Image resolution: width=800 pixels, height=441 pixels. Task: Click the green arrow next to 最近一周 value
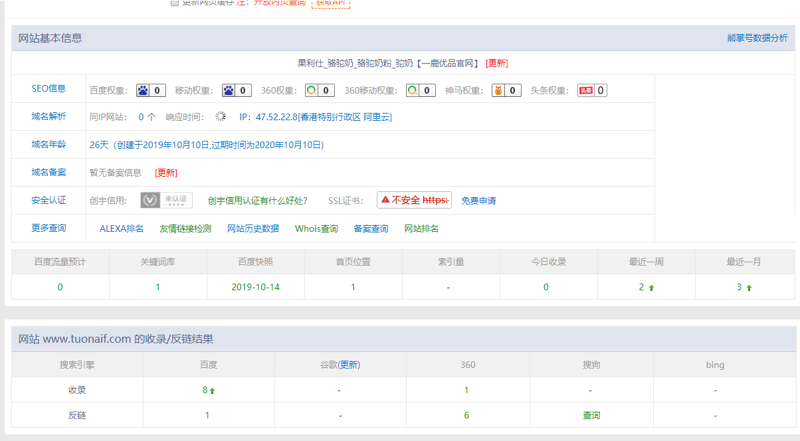(652, 288)
